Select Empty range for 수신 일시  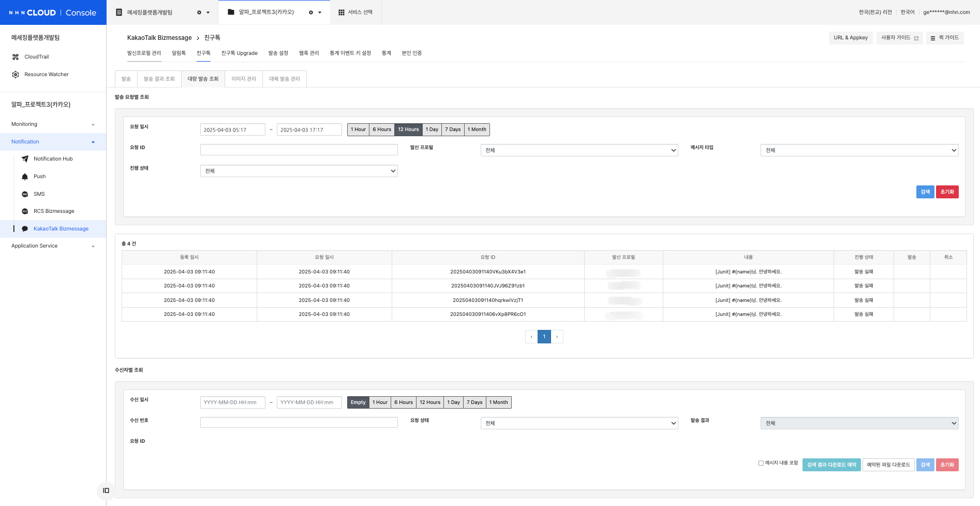pyautogui.click(x=358, y=402)
